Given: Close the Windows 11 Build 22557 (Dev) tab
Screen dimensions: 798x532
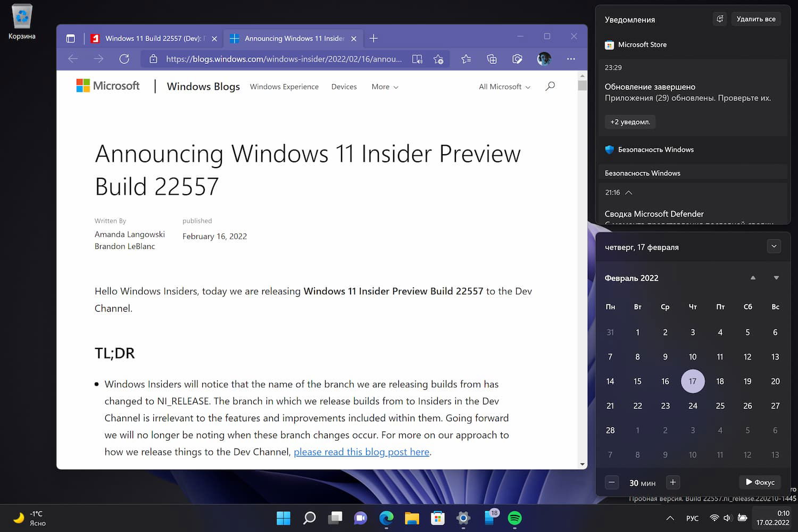Looking at the screenshot, I should [214, 39].
